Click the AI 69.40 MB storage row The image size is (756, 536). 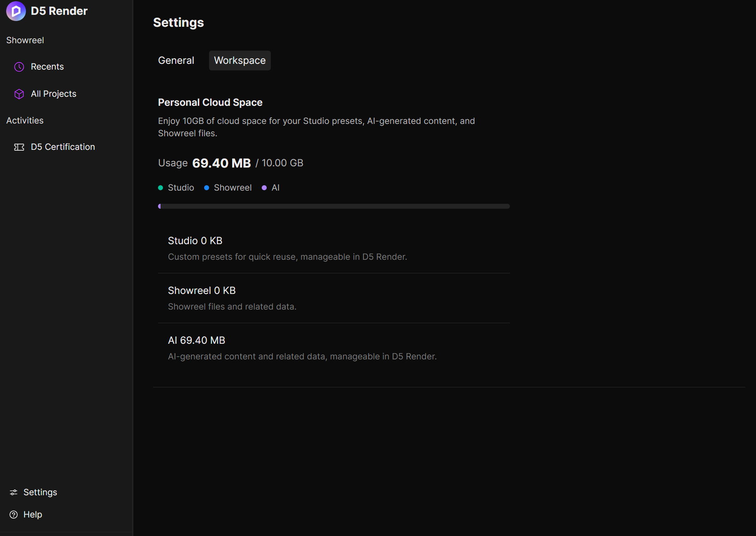334,348
